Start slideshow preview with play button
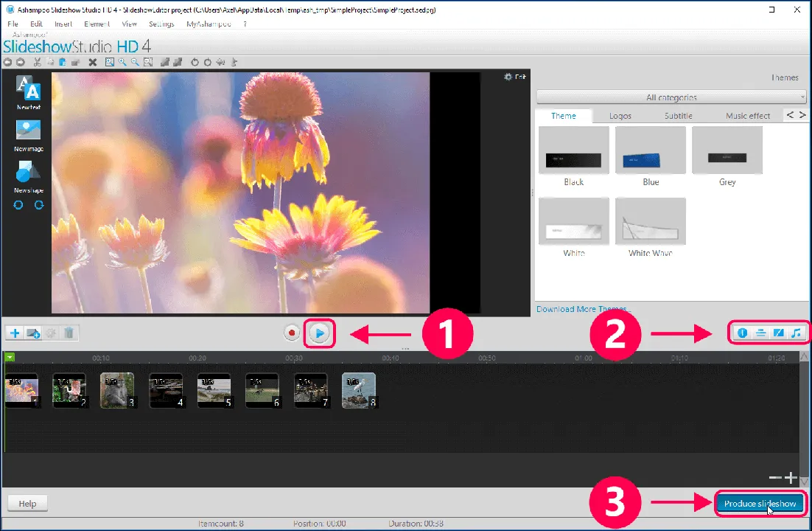Image resolution: width=812 pixels, height=531 pixels. [x=320, y=333]
